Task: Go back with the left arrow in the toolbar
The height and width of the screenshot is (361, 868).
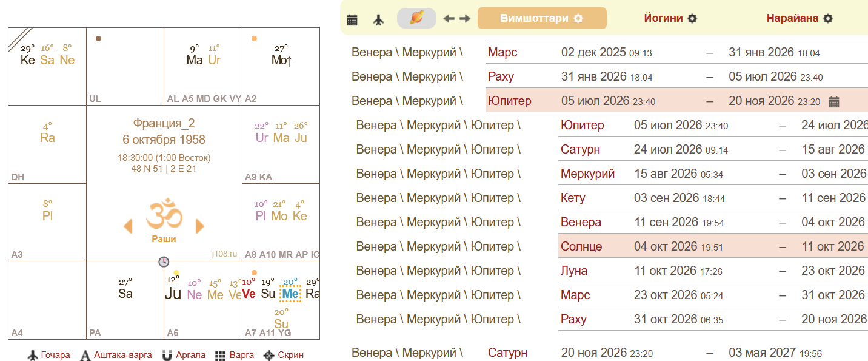Action: 449,19
